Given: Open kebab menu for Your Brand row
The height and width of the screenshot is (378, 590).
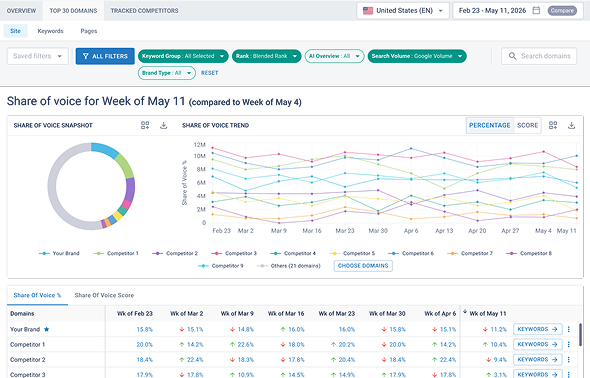Looking at the screenshot, I should point(569,329).
